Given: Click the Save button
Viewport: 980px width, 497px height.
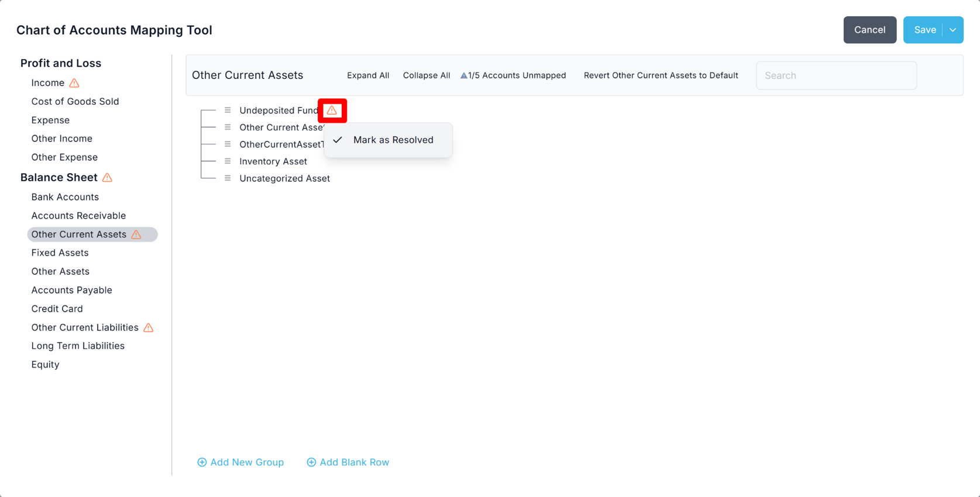Looking at the screenshot, I should coord(924,30).
